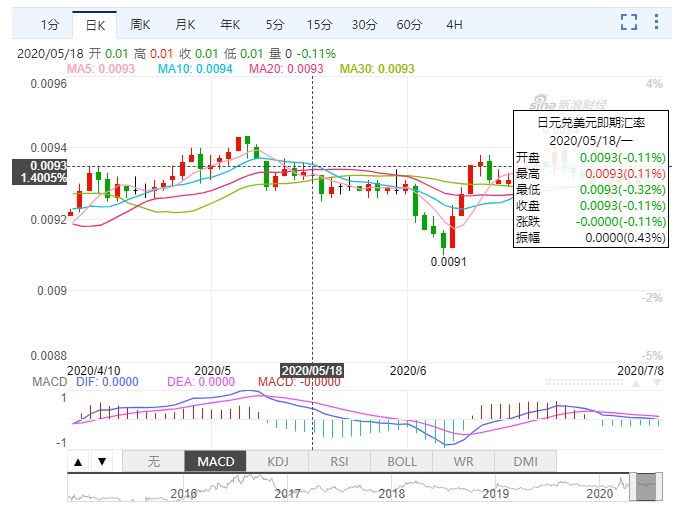Click the up arrow below the chart
Image resolution: width=681 pixels, height=512 pixels.
pos(78,461)
